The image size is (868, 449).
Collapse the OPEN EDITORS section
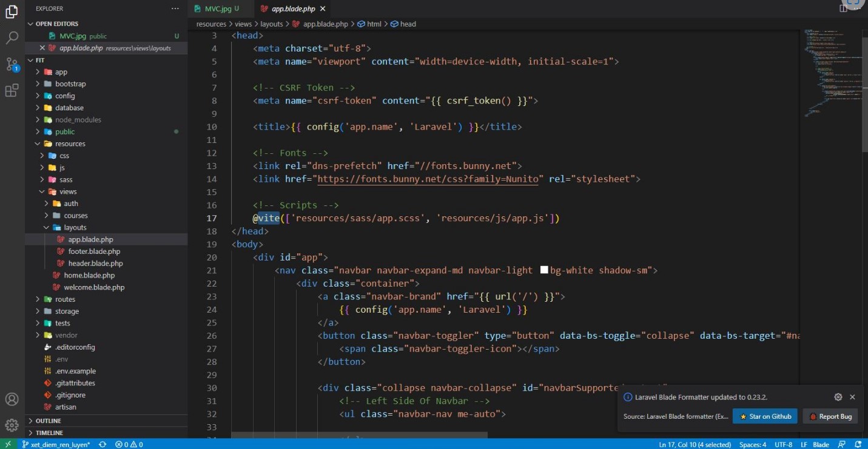pos(57,24)
